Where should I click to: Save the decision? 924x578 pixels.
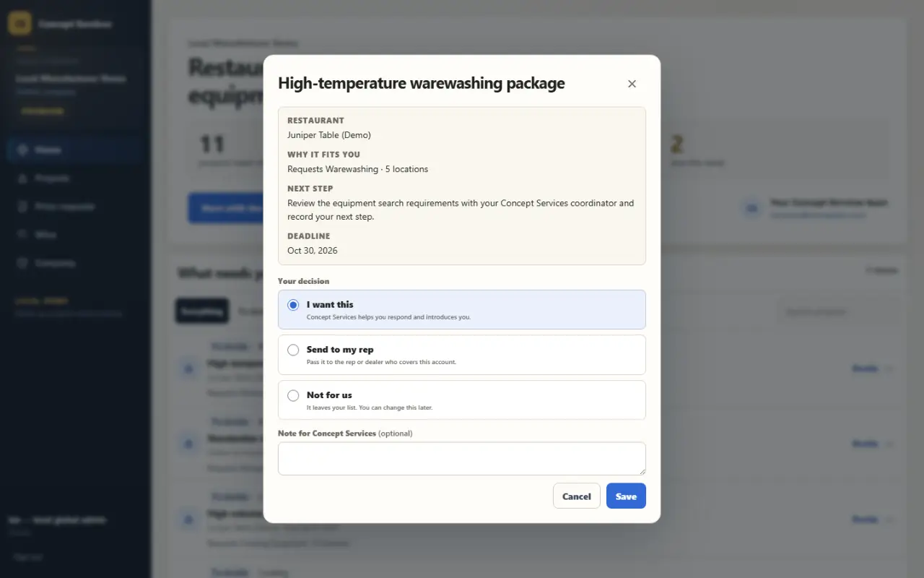pos(626,496)
